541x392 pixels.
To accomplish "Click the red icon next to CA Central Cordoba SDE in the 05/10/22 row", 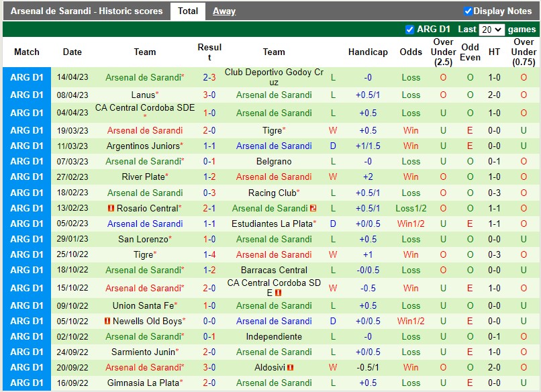I will pyautogui.click(x=278, y=293).
